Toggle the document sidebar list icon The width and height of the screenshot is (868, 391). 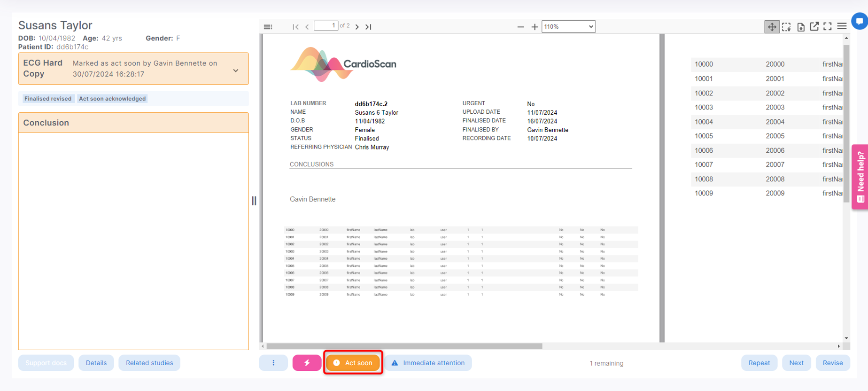point(268,27)
